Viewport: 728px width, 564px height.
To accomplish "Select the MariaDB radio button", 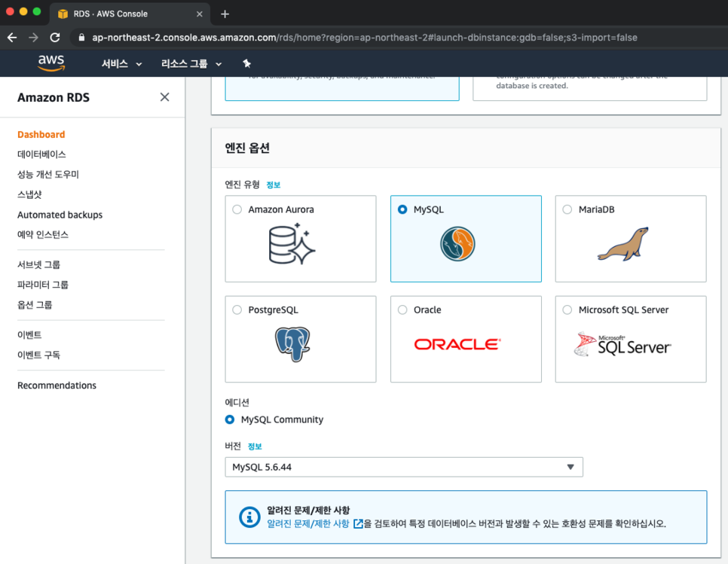I will (567, 209).
